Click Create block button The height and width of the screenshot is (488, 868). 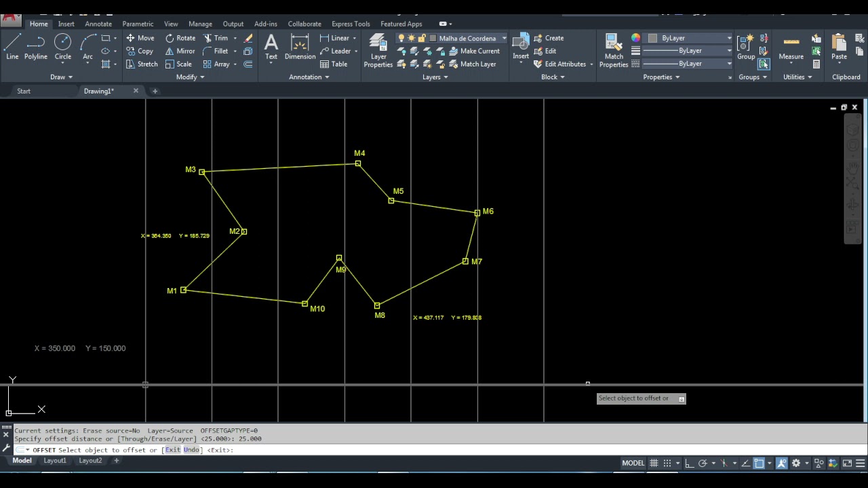[549, 38]
